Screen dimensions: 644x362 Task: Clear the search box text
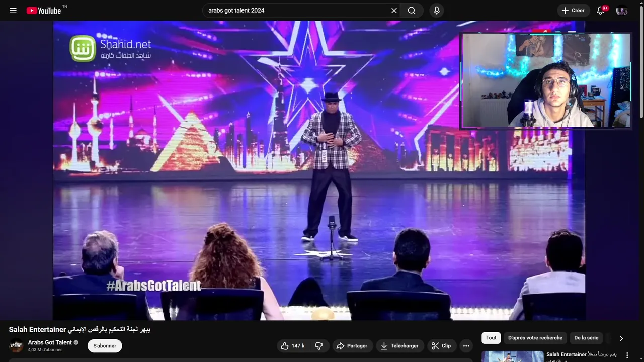click(x=394, y=11)
